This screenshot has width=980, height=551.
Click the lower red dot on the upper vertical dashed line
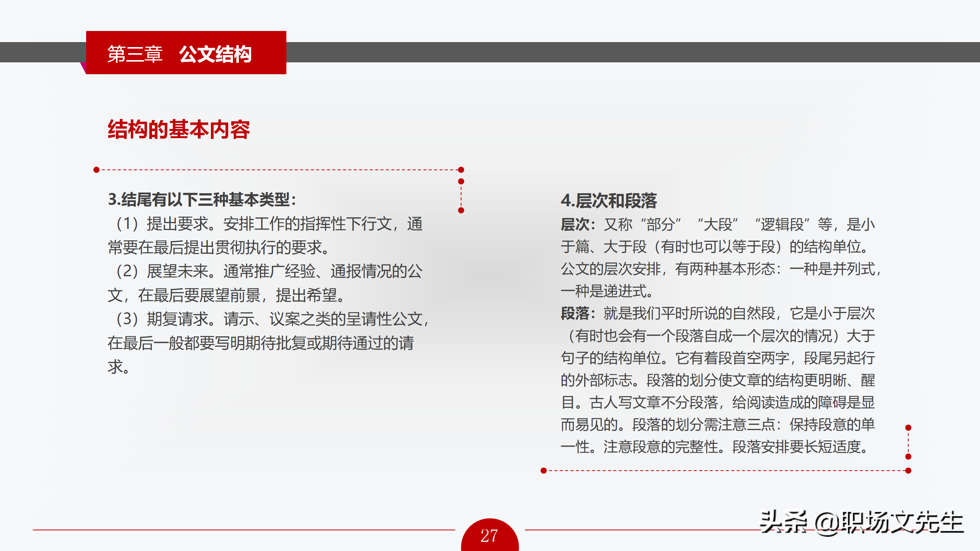[461, 210]
